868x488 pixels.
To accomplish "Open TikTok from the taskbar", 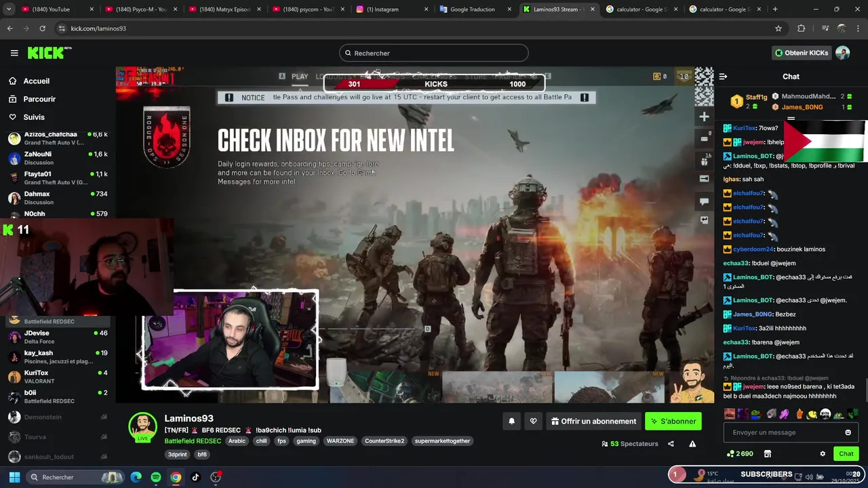I will (195, 477).
